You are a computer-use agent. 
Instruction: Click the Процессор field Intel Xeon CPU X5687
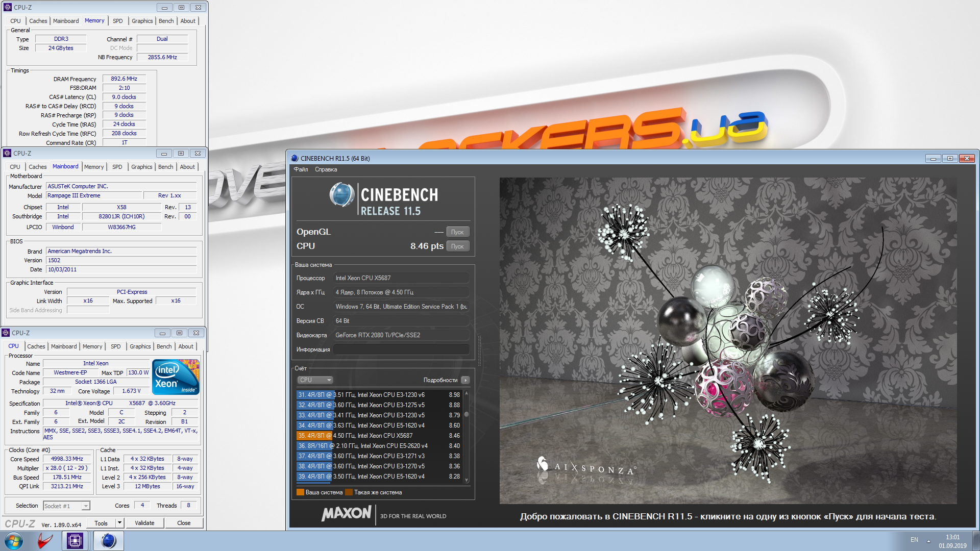point(401,278)
